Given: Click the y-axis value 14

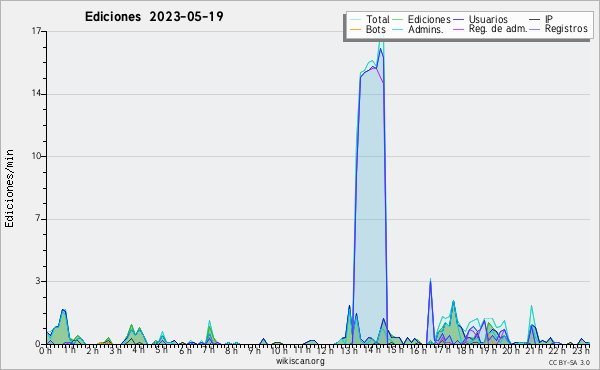Looking at the screenshot, I should (x=36, y=94).
